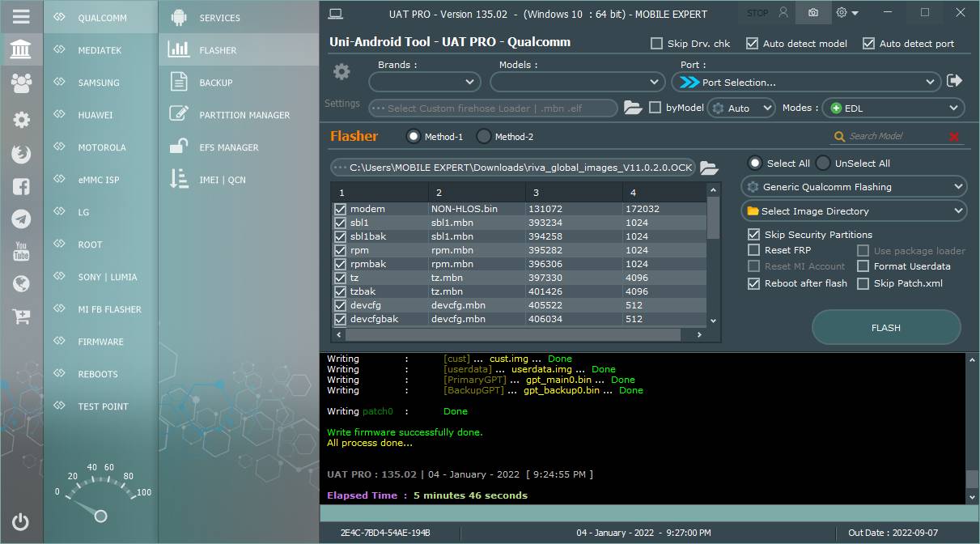Open Services Android icon

click(180, 17)
